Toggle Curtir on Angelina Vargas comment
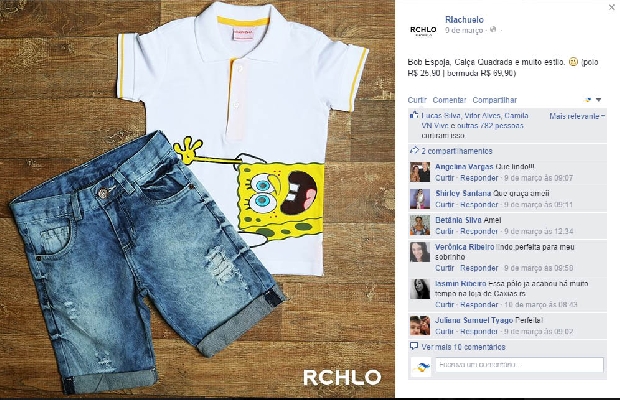Image resolution: width=620 pixels, height=400 pixels. pos(444,178)
